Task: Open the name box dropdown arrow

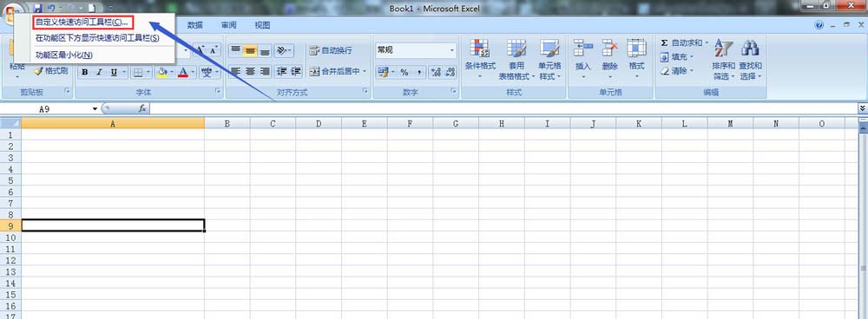Action: point(95,109)
